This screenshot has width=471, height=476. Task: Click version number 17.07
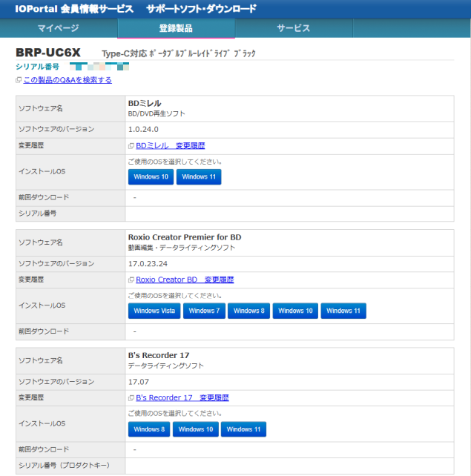coord(139,382)
